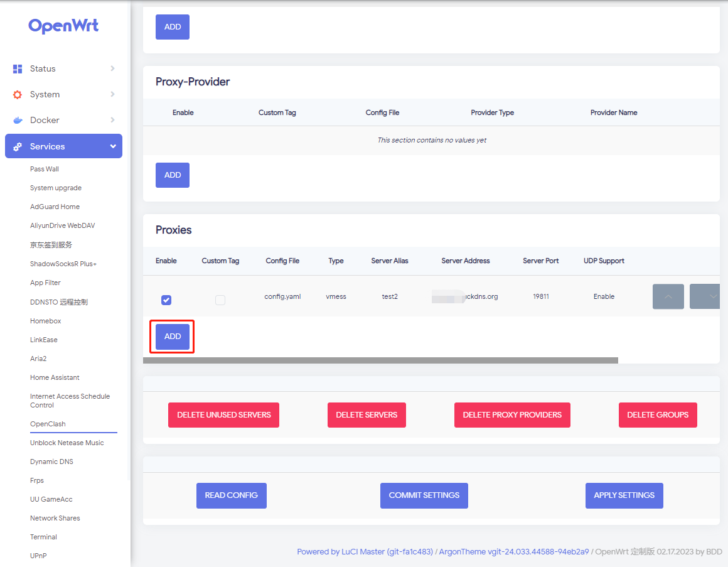Expand the Status menu chevron
The width and height of the screenshot is (728, 567).
point(112,68)
